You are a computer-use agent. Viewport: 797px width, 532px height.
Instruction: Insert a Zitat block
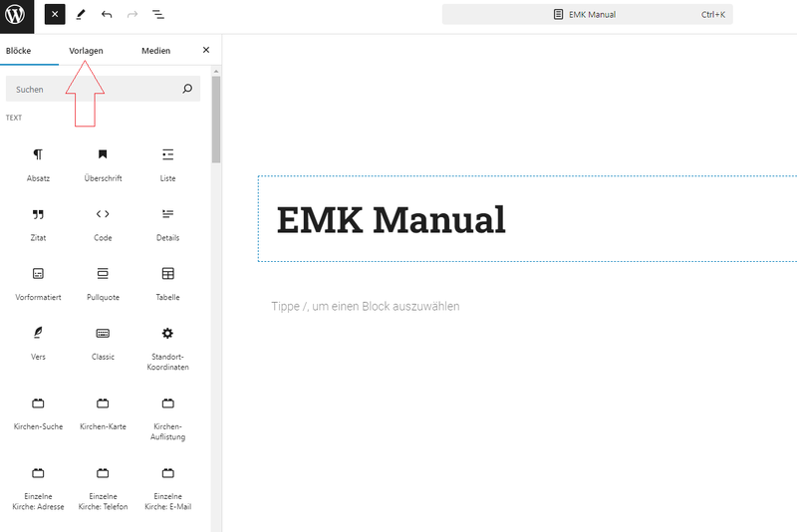pos(38,224)
